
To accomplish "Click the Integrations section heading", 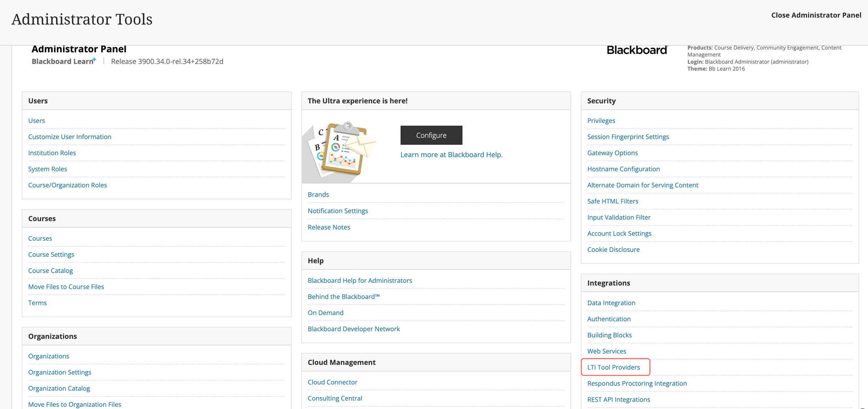I will tap(608, 283).
